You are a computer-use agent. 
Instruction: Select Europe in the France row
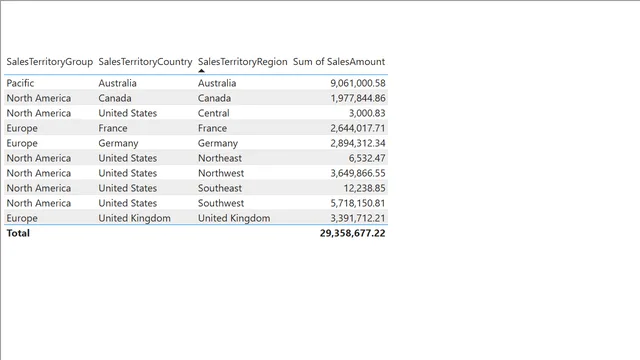22,129
